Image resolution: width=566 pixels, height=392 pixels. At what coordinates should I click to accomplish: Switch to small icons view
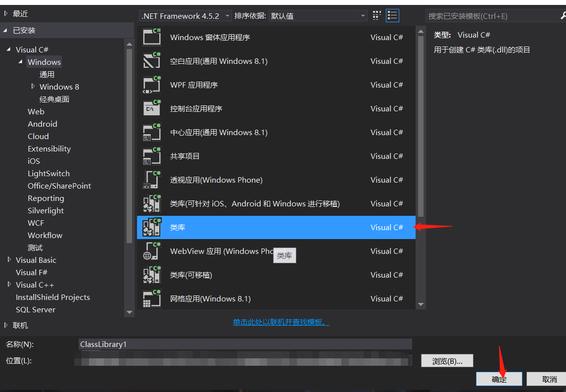click(377, 15)
